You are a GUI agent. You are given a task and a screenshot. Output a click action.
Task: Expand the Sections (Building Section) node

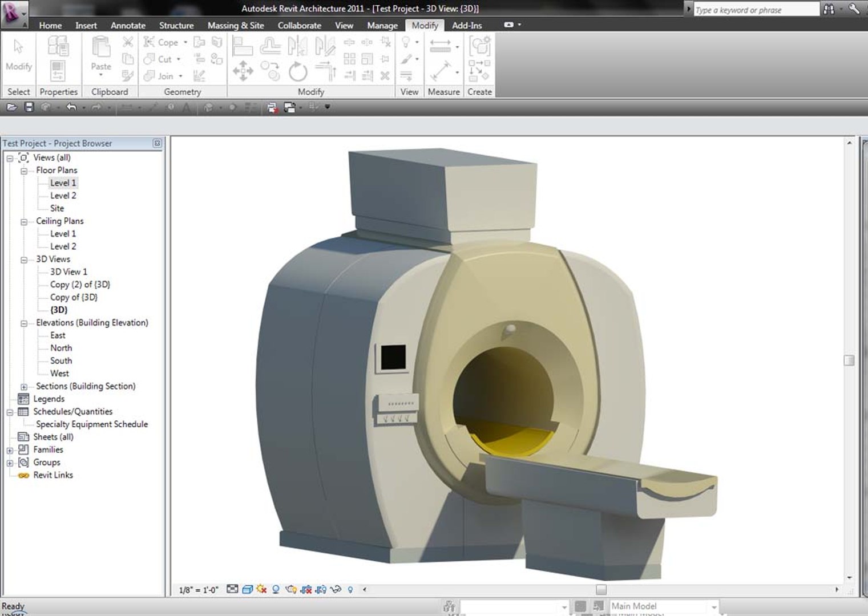pyautogui.click(x=24, y=387)
